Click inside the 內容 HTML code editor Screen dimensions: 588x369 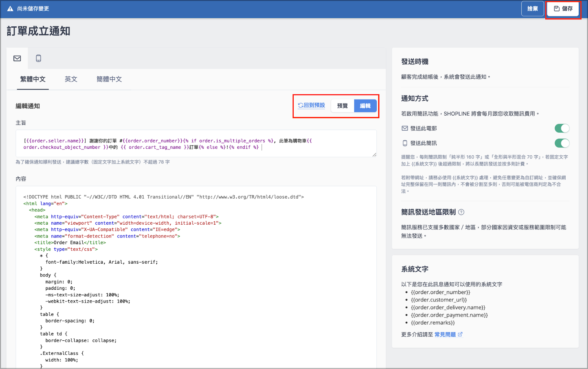pos(196,277)
